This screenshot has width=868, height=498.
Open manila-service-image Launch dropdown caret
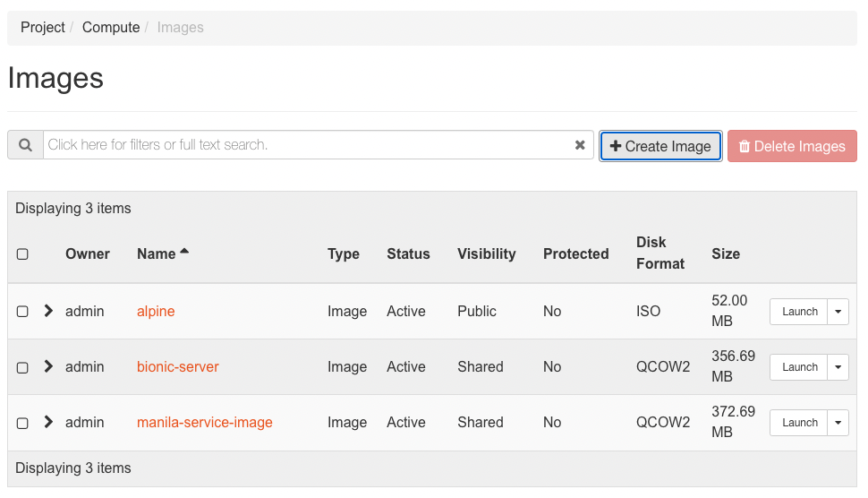[838, 423]
